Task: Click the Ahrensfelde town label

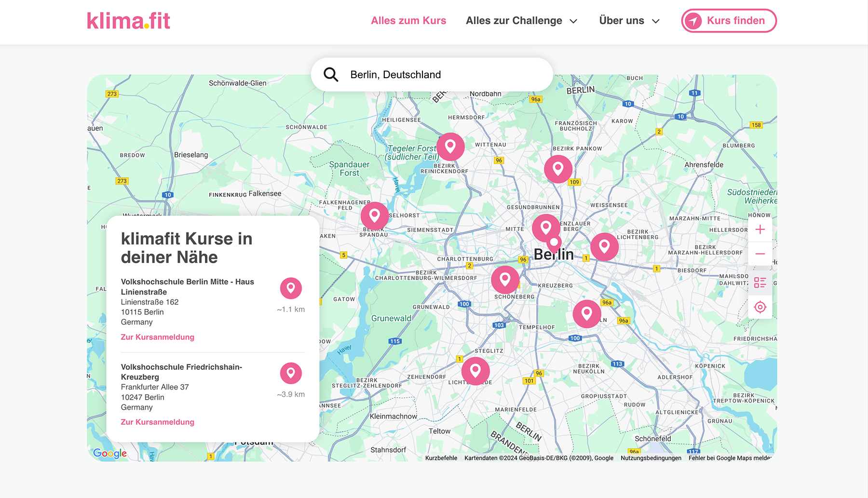Action: click(704, 164)
